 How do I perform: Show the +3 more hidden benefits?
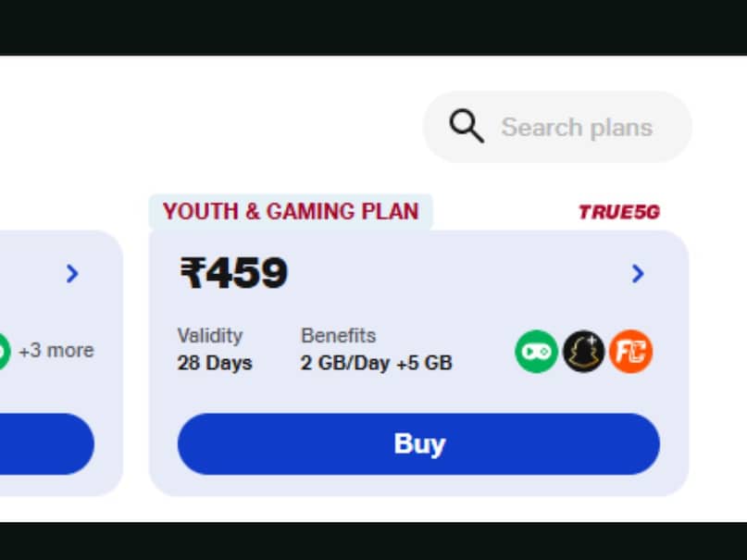click(56, 350)
